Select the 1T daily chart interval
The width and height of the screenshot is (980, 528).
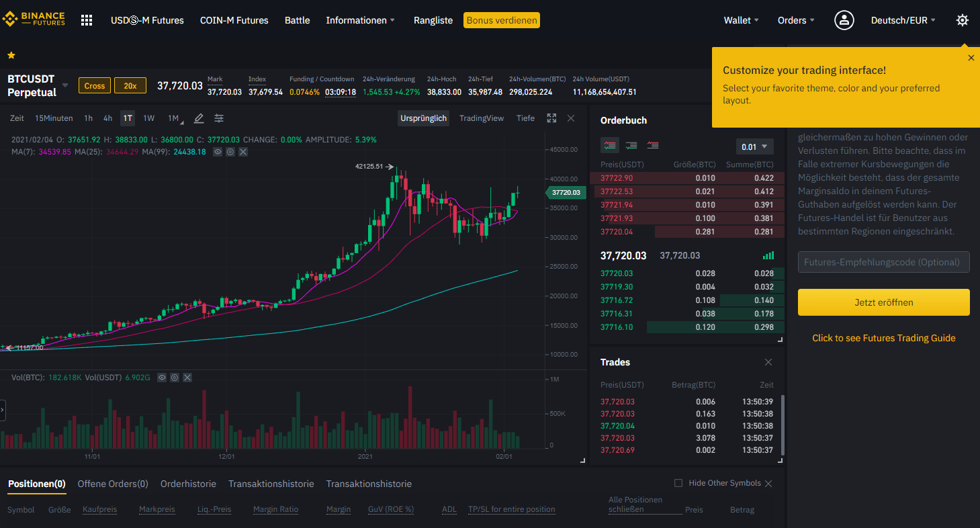point(128,118)
